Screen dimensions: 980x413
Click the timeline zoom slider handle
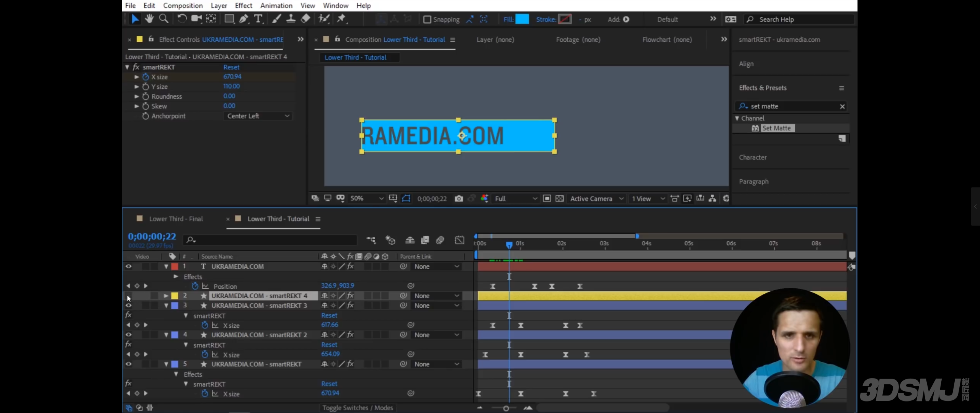coord(506,408)
